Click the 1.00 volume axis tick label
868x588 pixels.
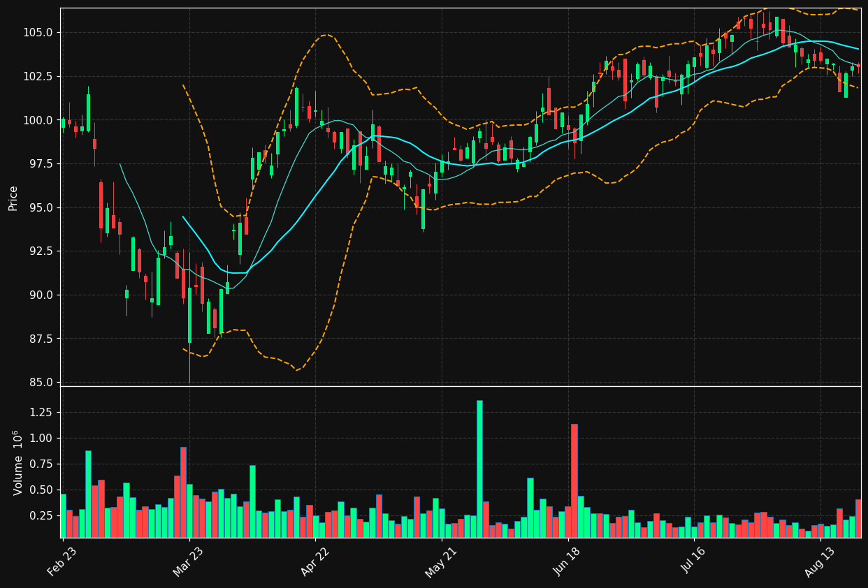[x=42, y=438]
